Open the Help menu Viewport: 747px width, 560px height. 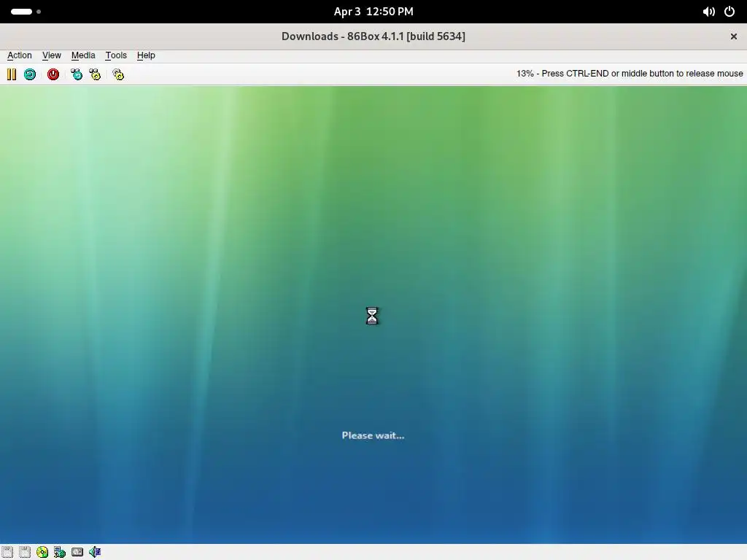click(x=146, y=55)
